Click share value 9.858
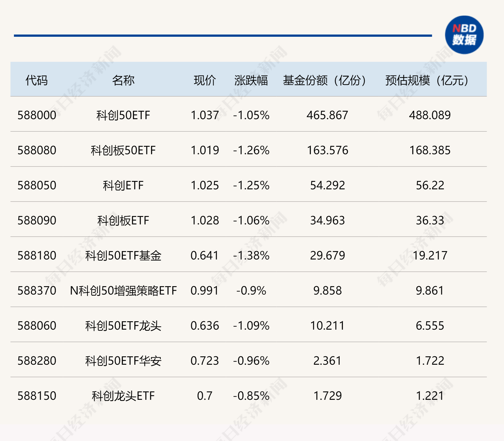This screenshot has width=504, height=441. [x=327, y=291]
